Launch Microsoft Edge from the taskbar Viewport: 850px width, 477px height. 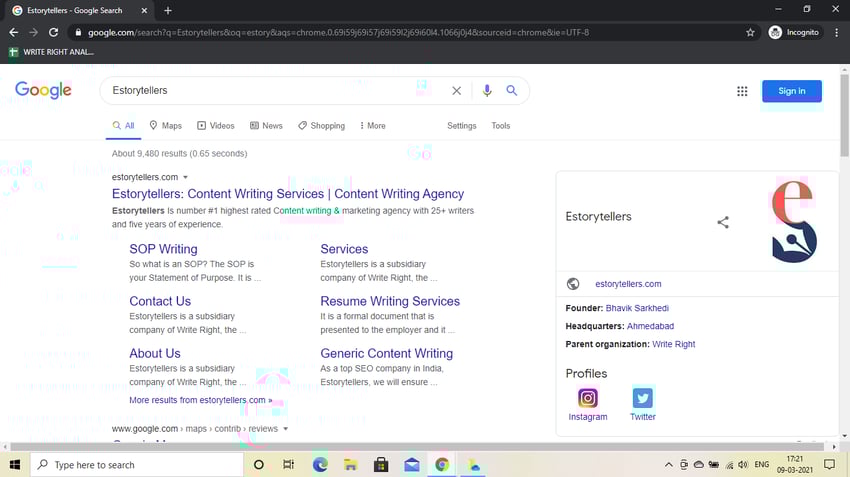[x=320, y=465]
